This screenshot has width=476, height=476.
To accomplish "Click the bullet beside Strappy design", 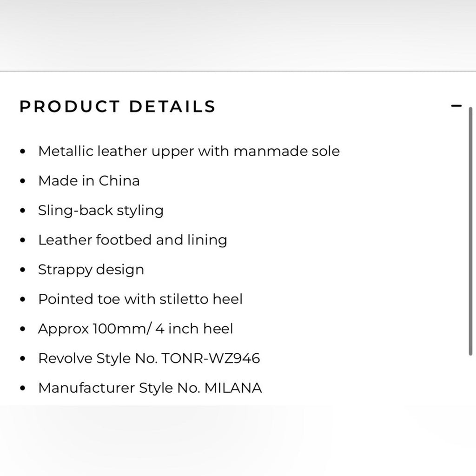I will pos(22,270).
